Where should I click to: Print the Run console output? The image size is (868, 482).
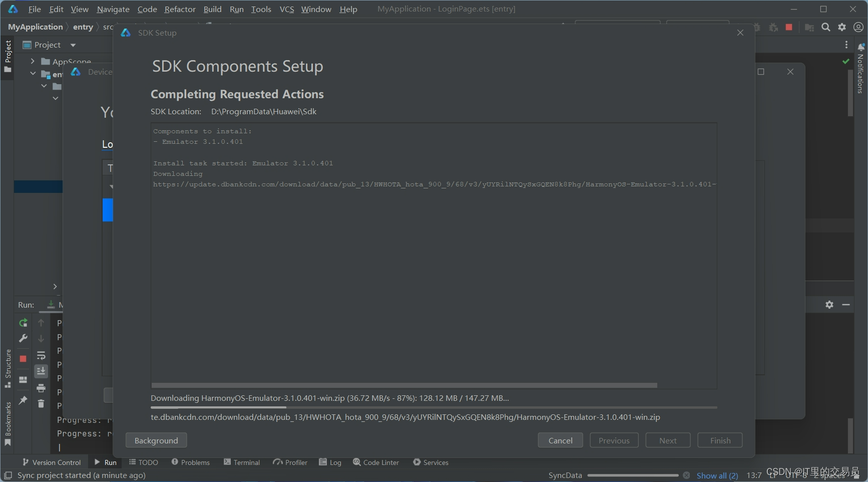[x=41, y=388]
